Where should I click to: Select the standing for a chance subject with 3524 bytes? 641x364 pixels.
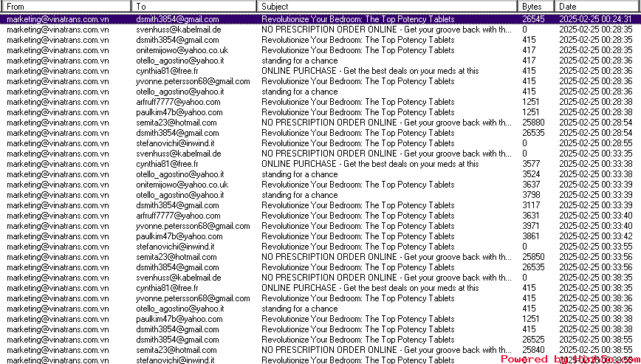tap(300, 174)
